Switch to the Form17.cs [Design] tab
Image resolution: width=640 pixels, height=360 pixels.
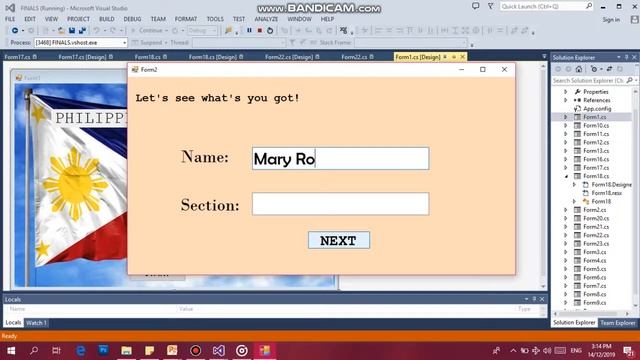(x=82, y=57)
